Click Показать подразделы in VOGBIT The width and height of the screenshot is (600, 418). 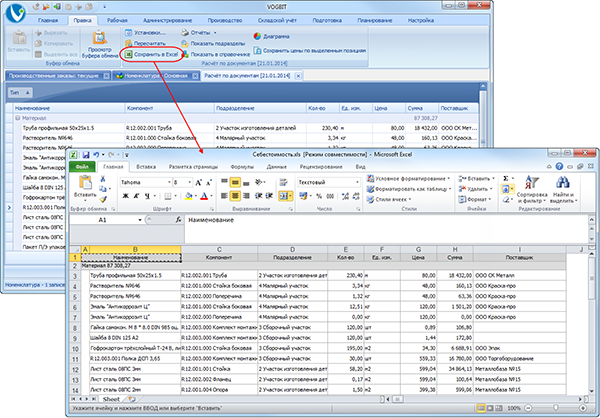pyautogui.click(x=213, y=44)
